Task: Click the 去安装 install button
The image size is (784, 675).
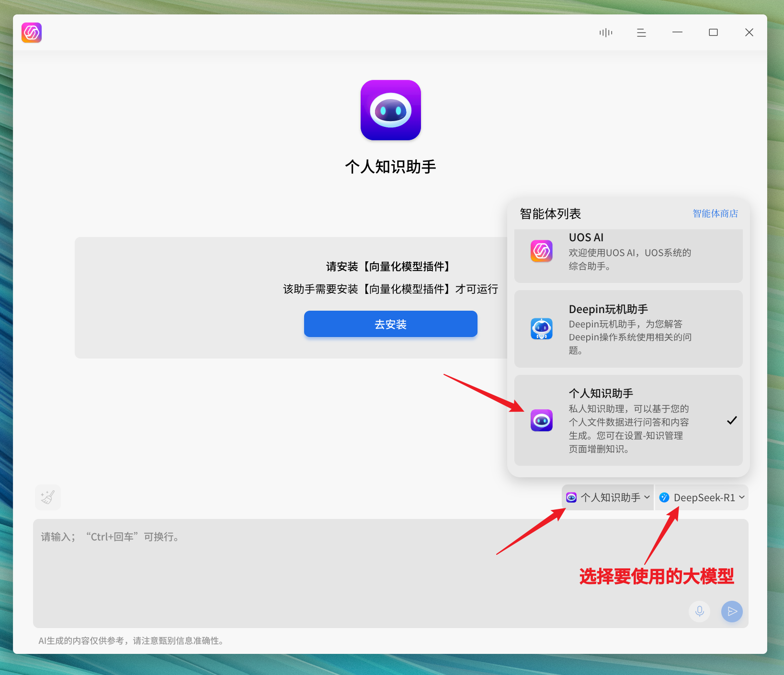Action: coord(391,324)
